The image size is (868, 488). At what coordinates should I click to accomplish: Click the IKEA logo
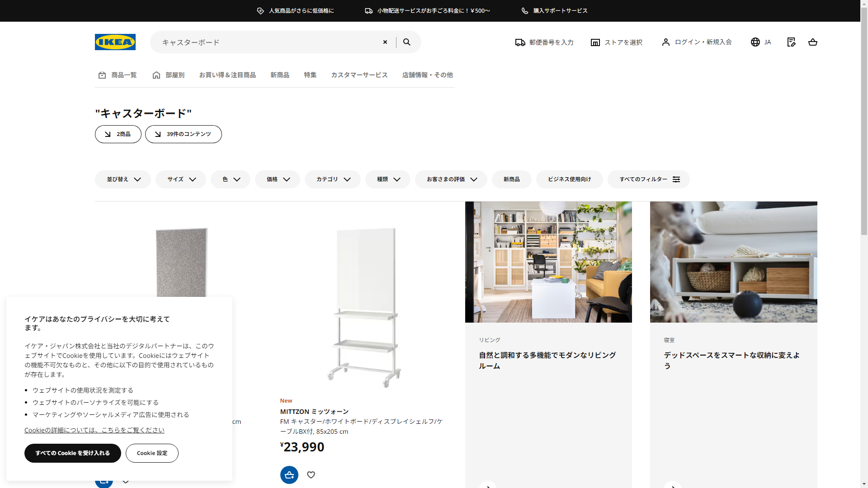click(115, 42)
